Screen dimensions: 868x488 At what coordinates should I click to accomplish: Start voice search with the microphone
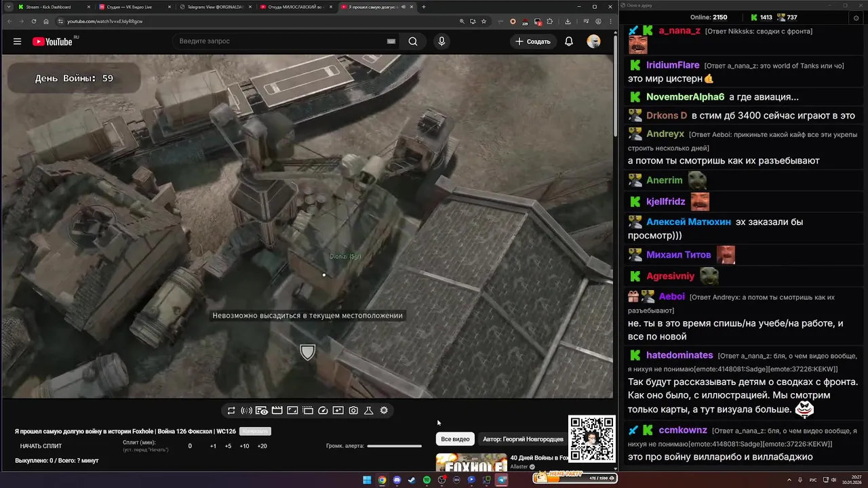[441, 41]
